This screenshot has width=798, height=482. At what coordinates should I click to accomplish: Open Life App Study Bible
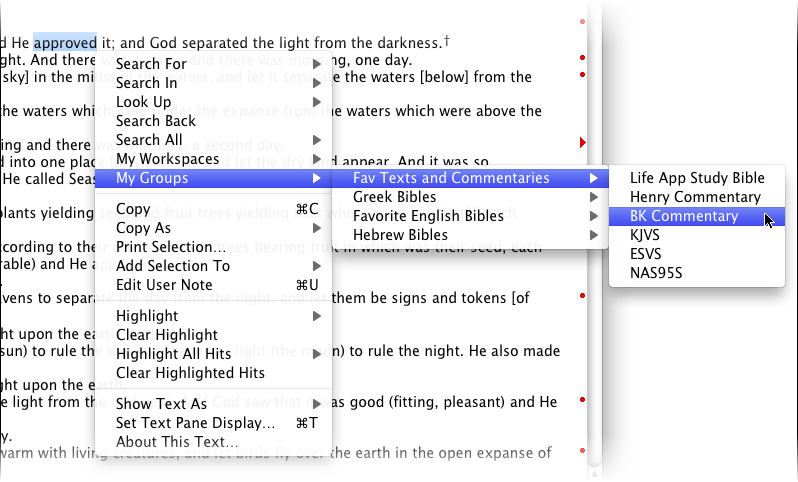pos(696,178)
